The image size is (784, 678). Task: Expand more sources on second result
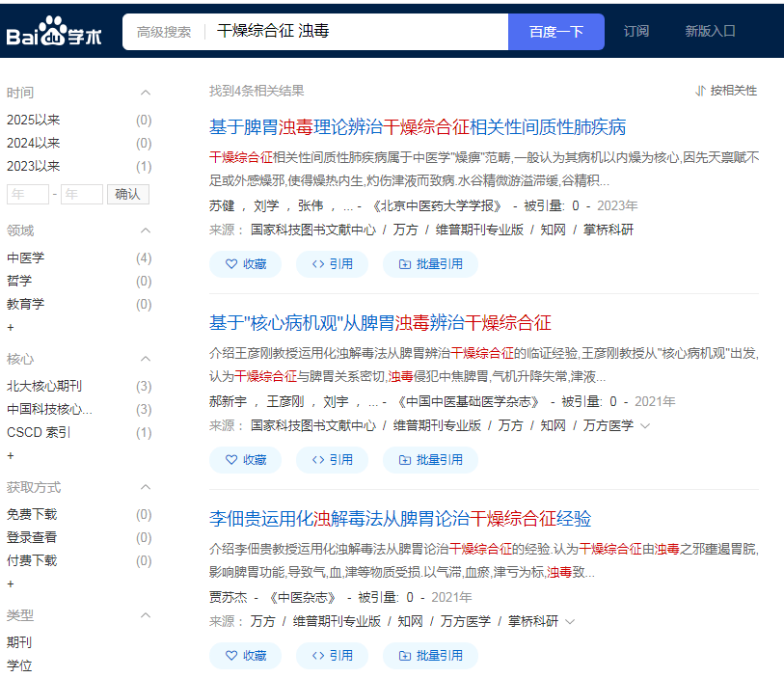(645, 425)
